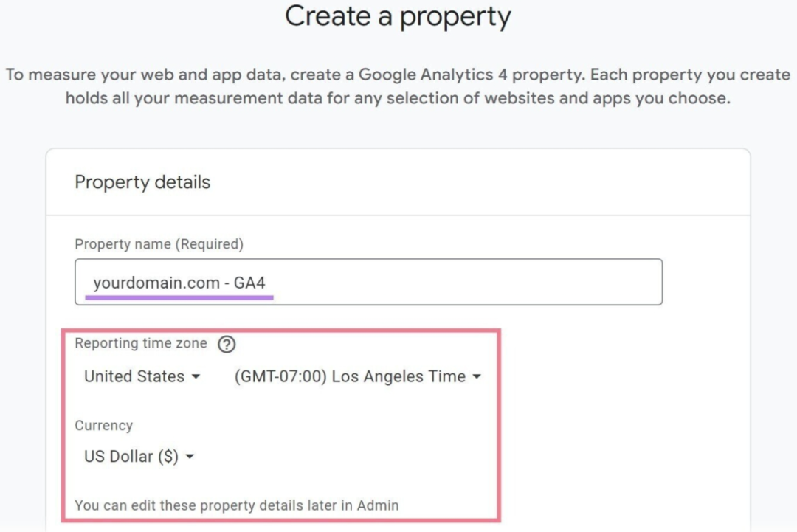Click the 'Currency' label
Screen dimensions: 797x532
[x=104, y=425]
